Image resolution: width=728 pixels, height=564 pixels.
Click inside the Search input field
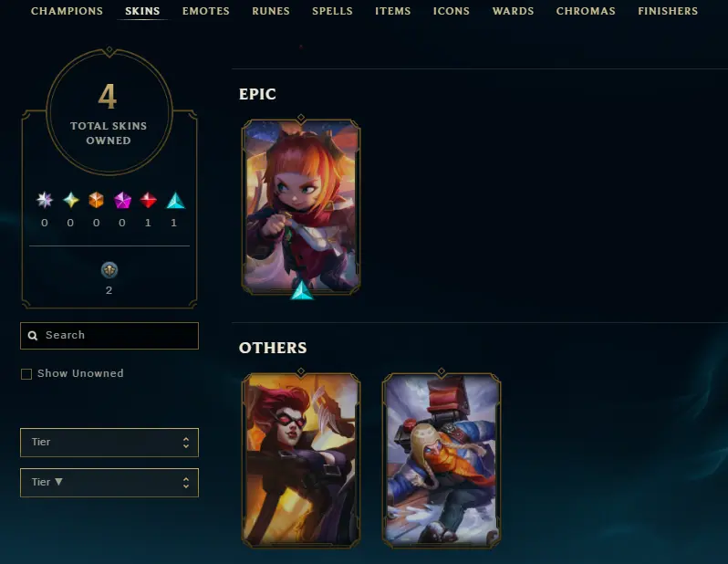coord(109,336)
